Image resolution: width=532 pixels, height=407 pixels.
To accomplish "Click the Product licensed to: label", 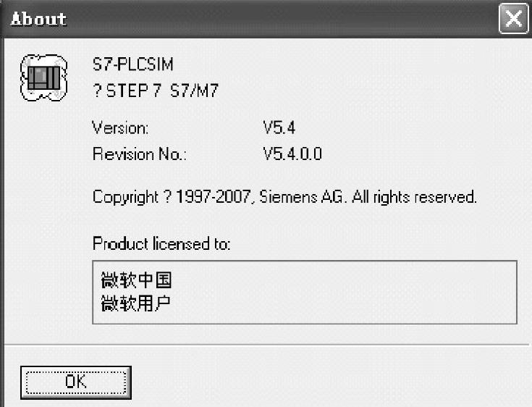I will (161, 244).
